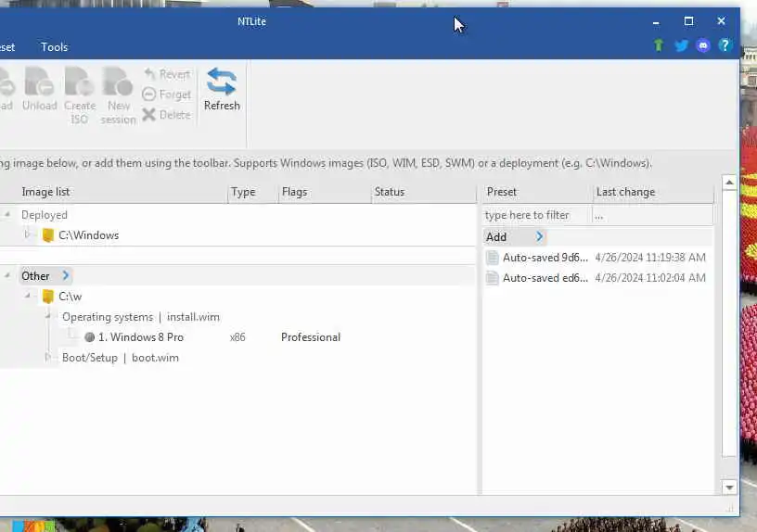Viewport: 757px width, 532px height.
Task: Sort by the Image list column header
Action: tap(45, 192)
